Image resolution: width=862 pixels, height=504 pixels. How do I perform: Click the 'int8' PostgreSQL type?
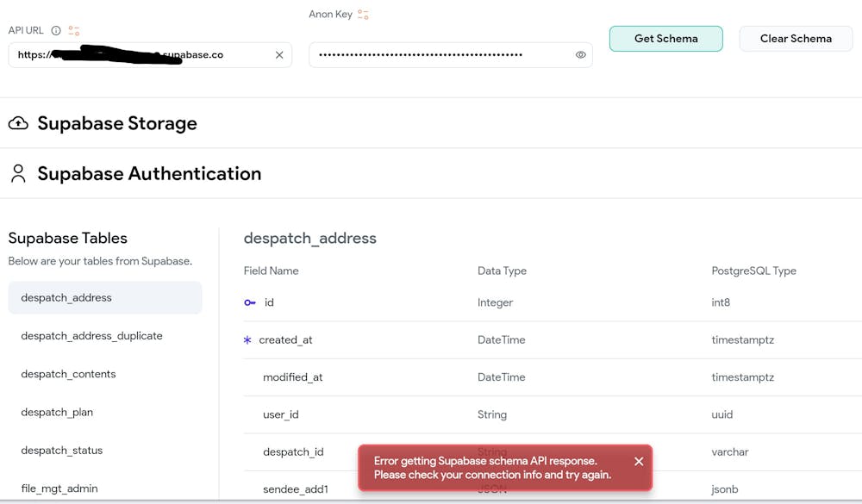[x=721, y=303]
